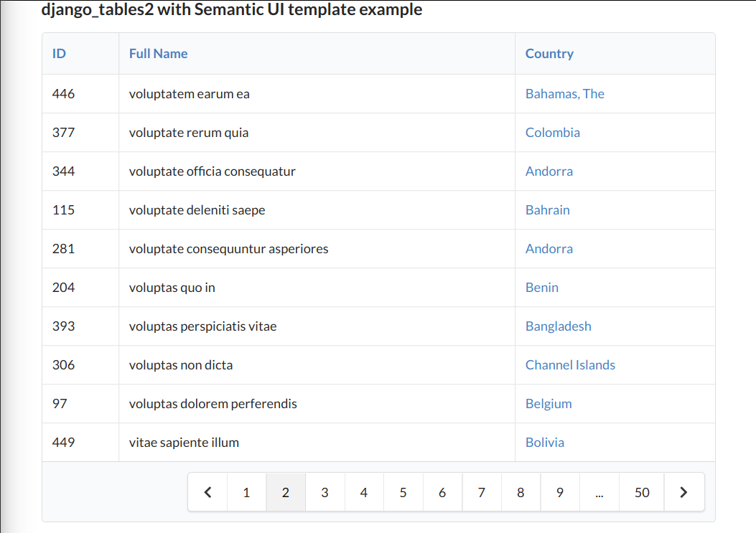Jump to page 9 in pagination

(559, 492)
